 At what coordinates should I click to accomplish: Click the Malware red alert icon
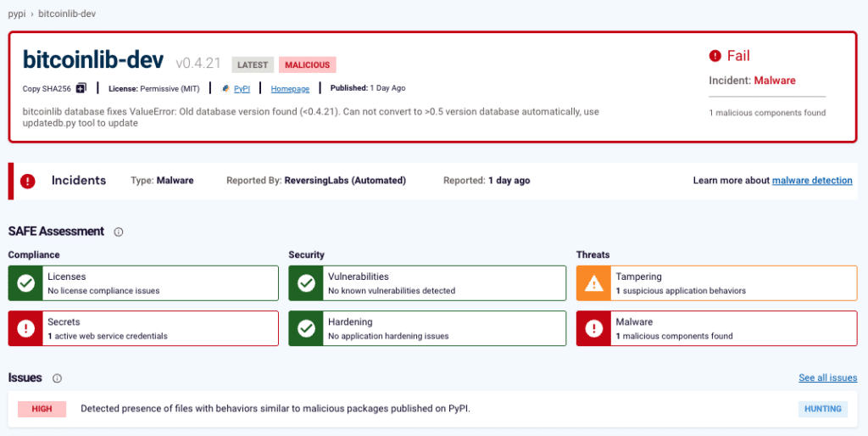[594, 328]
